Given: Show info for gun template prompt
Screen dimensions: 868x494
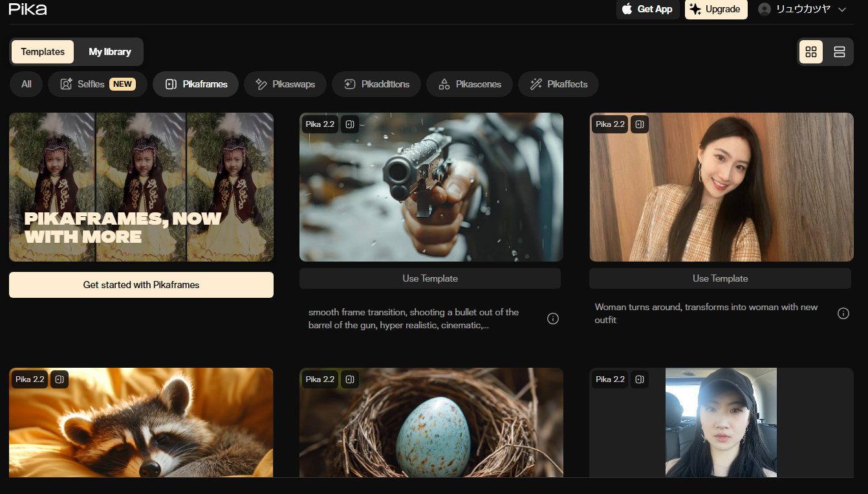Looking at the screenshot, I should [553, 319].
